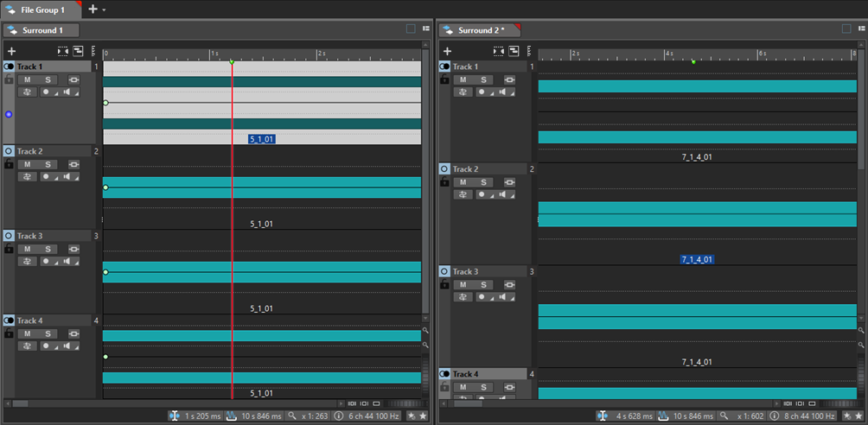
Task: Click the Track 1 effects icon in Surround 1
Action: click(27, 92)
